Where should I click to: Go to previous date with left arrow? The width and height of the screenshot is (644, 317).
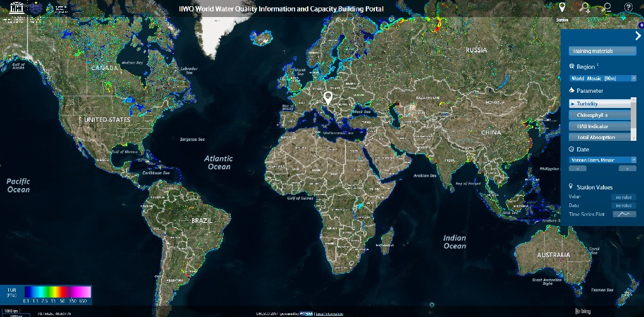tap(578, 169)
